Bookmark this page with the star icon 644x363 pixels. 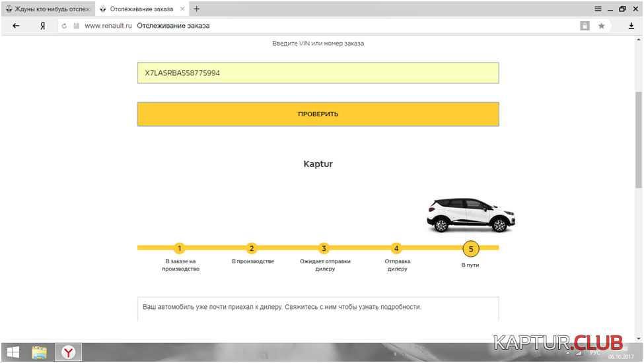click(x=601, y=26)
